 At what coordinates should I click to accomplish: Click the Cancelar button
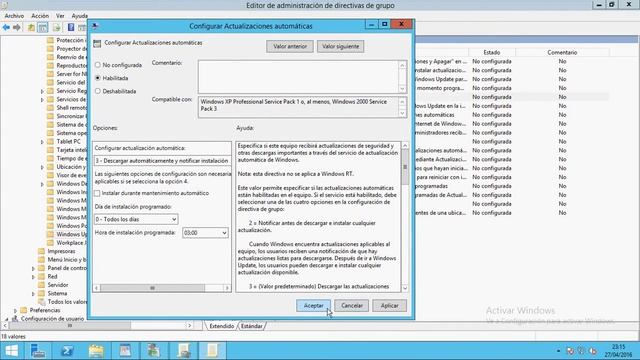[351, 305]
